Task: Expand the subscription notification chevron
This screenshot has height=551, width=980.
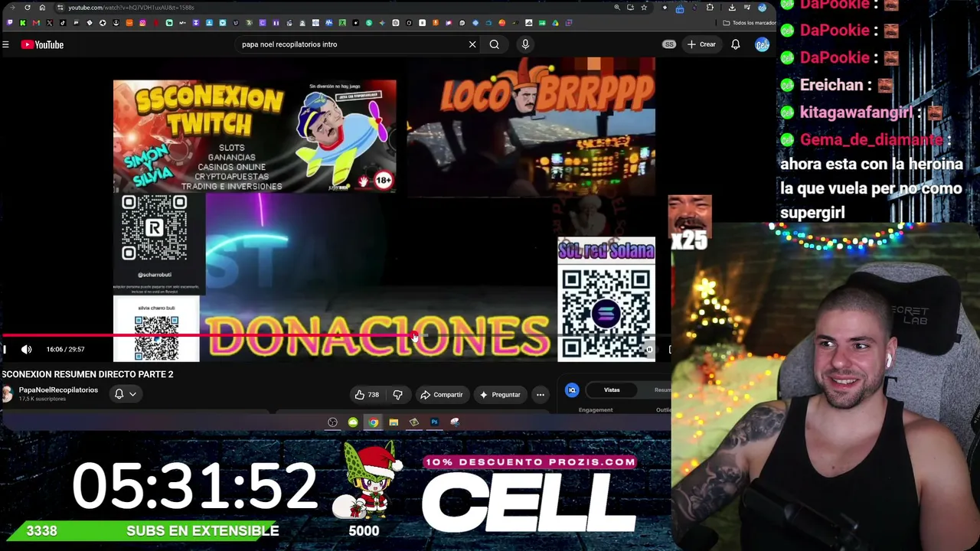Action: [132, 394]
